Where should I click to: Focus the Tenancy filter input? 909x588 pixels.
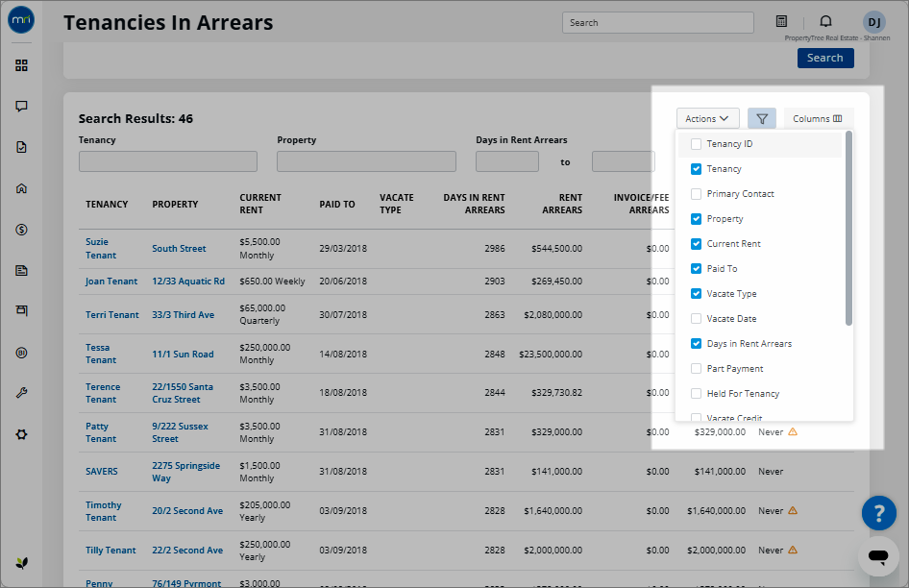tap(168, 161)
